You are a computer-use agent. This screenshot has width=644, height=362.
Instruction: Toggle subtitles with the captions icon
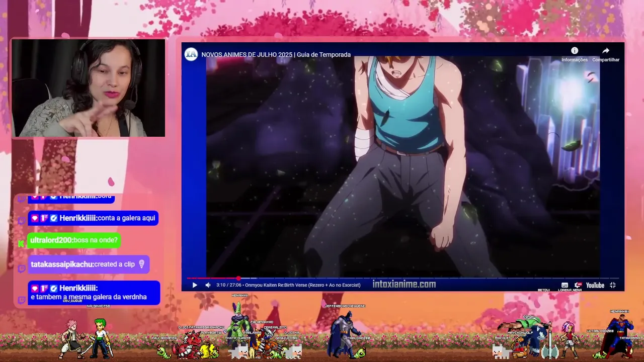click(565, 285)
